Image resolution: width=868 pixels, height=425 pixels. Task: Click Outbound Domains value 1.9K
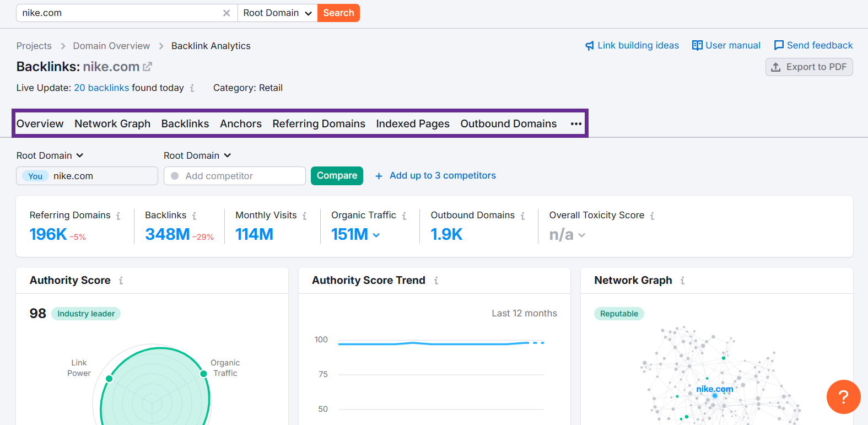(446, 234)
